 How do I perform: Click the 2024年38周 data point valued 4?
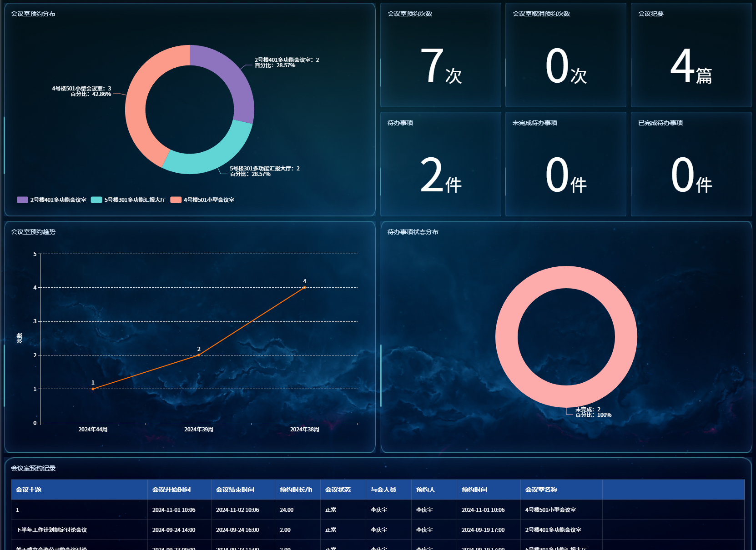pyautogui.click(x=305, y=287)
